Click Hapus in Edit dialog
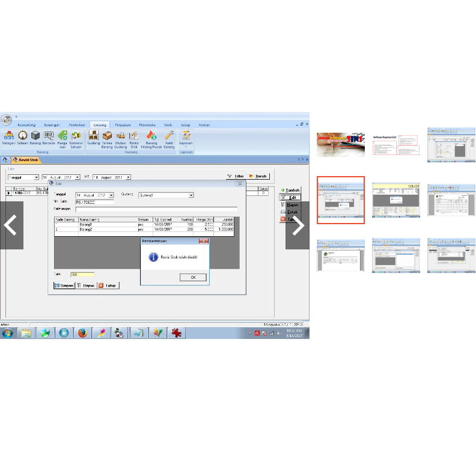476x476 pixels. click(86, 285)
